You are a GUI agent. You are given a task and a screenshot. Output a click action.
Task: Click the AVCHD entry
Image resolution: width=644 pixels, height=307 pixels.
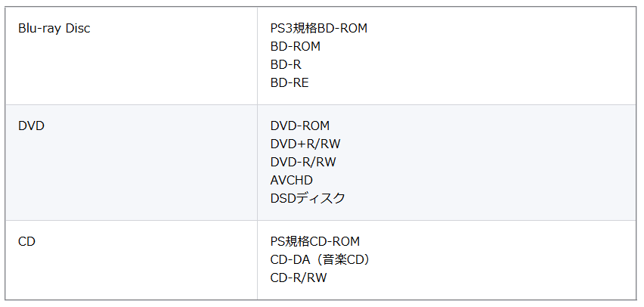[291, 180]
